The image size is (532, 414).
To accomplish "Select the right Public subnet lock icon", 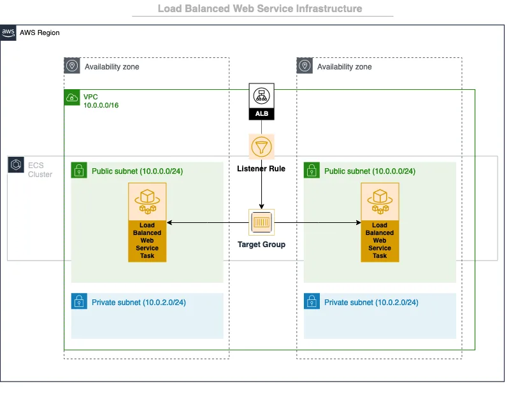I will tap(311, 171).
